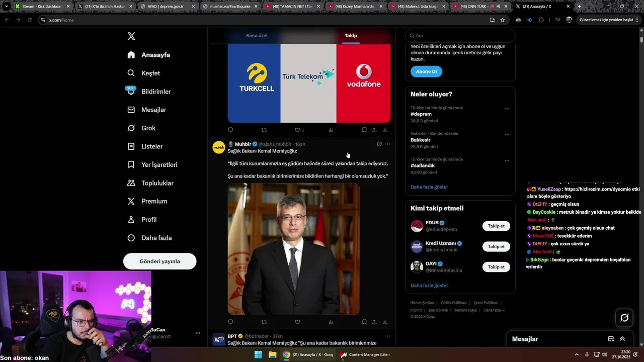The image size is (644, 362).
Task: Open more options for #sallandık trend
Action: coord(507,160)
